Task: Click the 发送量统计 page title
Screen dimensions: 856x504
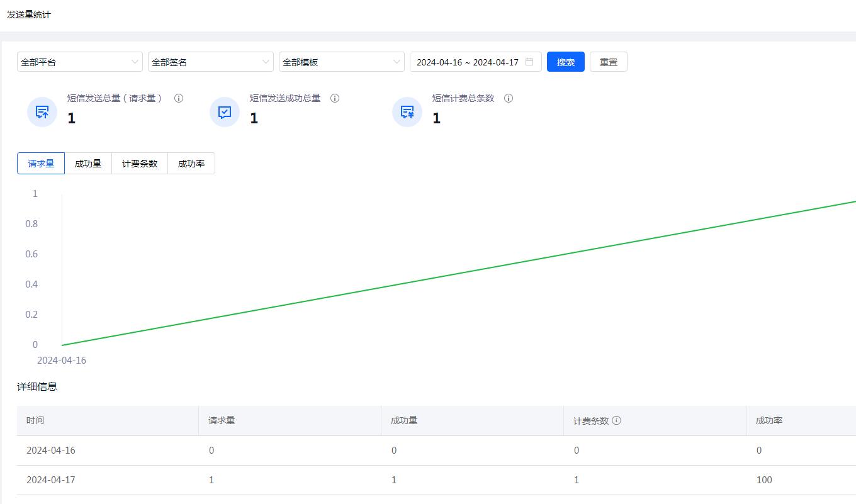Action: click(x=29, y=14)
